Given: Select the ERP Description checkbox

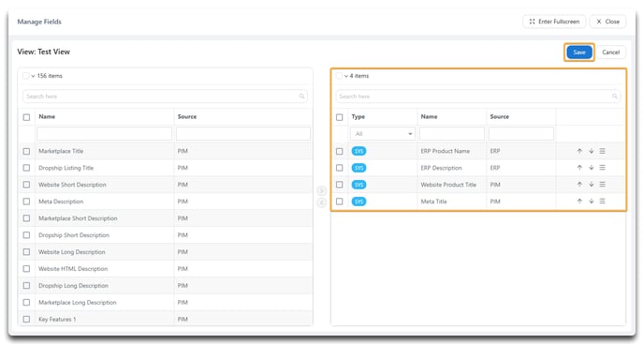Looking at the screenshot, I should [339, 168].
